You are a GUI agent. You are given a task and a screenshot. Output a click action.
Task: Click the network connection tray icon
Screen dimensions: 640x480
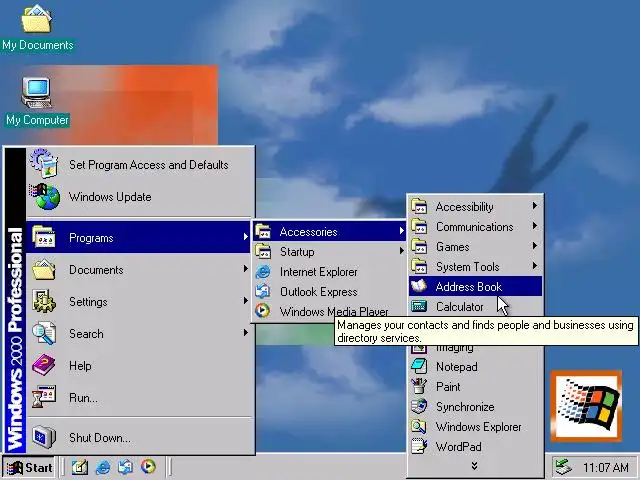coord(564,467)
